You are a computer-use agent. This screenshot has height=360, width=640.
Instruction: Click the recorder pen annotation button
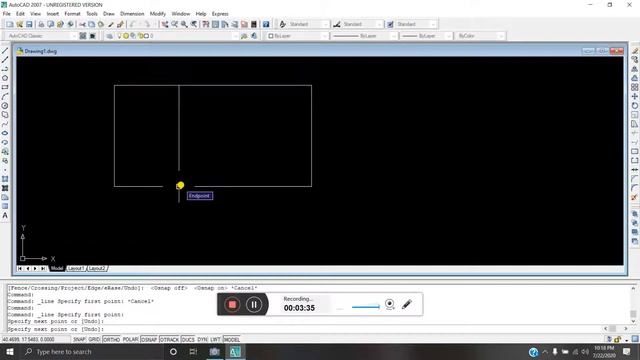point(407,304)
